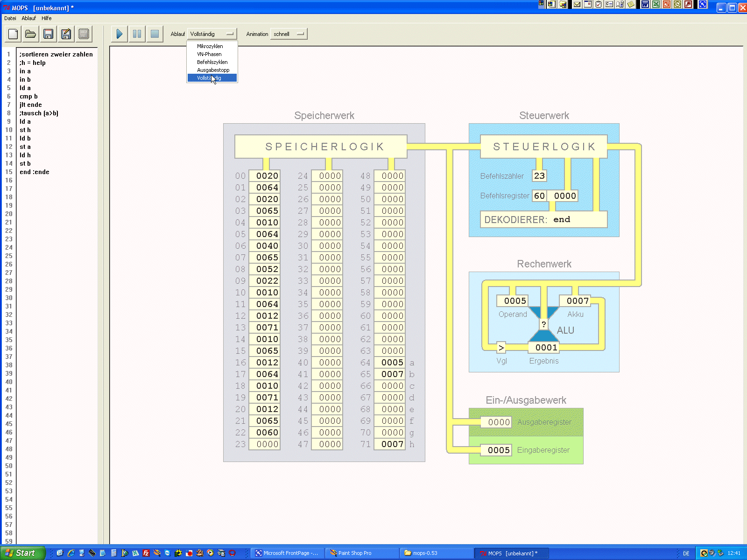Switch to Paint Shop Pro in taskbar
The width and height of the screenshot is (747, 560).
pyautogui.click(x=355, y=553)
